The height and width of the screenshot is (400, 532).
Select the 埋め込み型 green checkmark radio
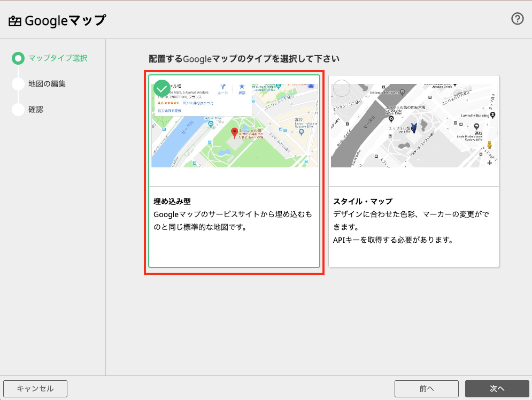(x=162, y=89)
